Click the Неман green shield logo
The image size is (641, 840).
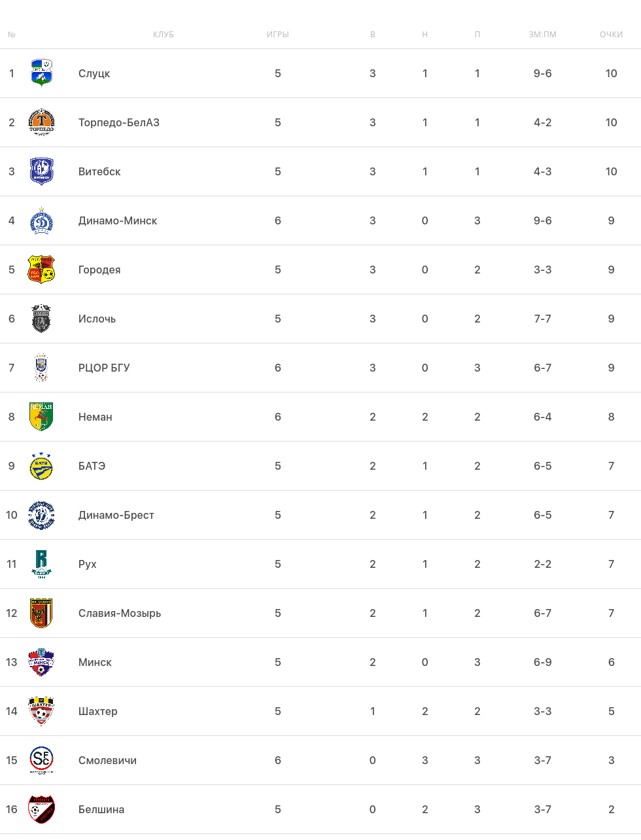coord(41,417)
